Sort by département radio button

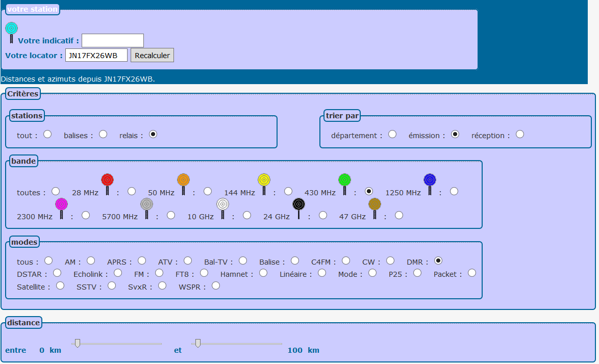click(392, 134)
